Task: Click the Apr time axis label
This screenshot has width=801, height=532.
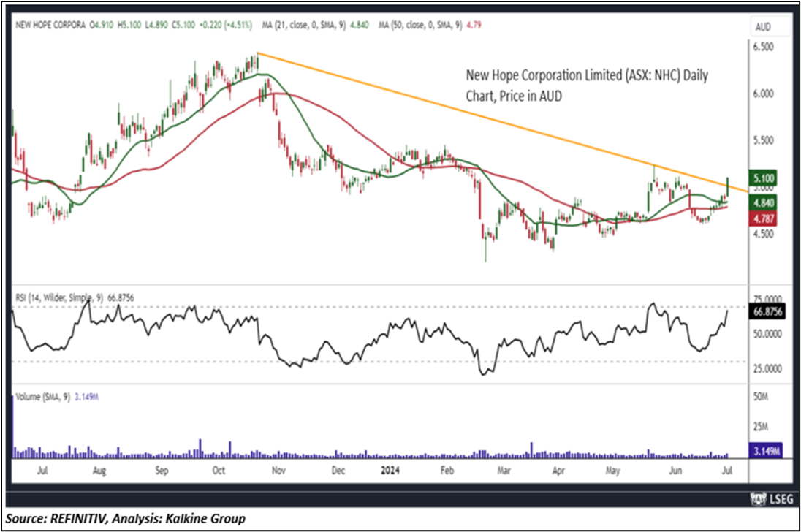Action: (558, 470)
